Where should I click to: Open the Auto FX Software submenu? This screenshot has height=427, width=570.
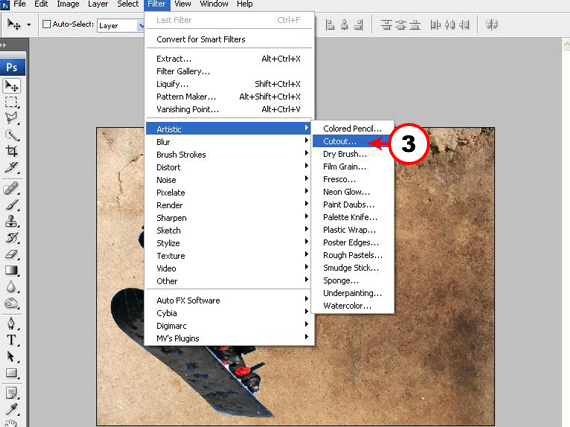[x=228, y=300]
